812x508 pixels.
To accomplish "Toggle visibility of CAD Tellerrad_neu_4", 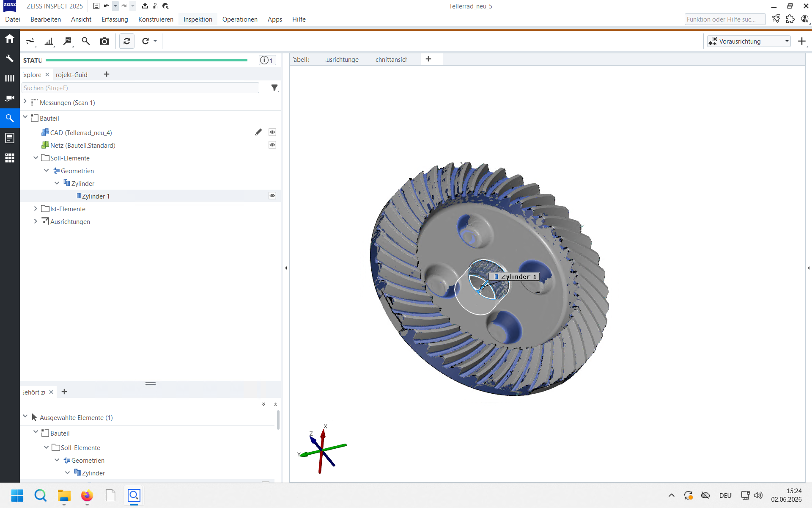I will pyautogui.click(x=272, y=132).
